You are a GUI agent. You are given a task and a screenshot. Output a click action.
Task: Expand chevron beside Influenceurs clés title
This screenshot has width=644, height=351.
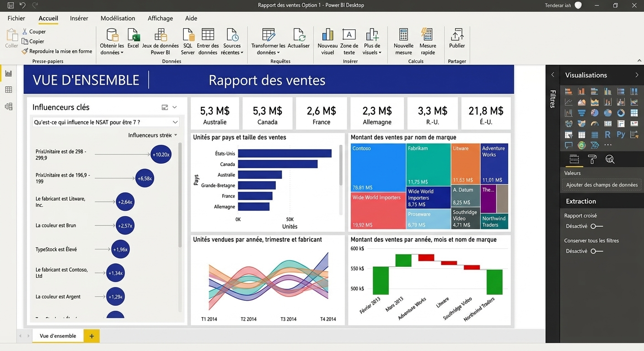click(175, 107)
